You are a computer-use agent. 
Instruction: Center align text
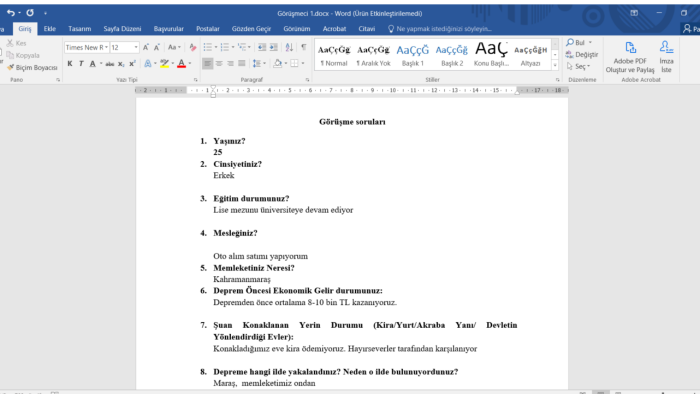(219, 64)
